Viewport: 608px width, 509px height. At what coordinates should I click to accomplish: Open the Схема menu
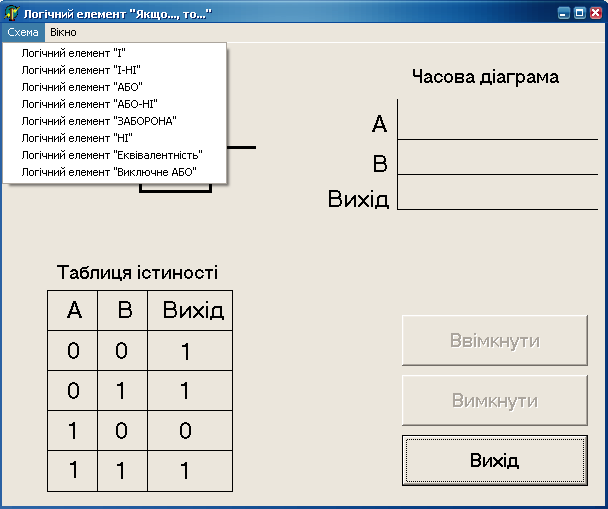(23, 32)
